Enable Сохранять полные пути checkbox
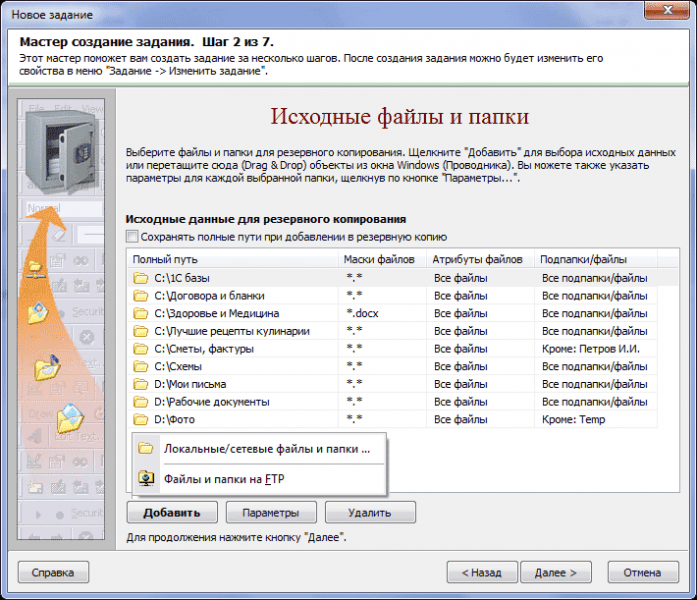 [x=132, y=236]
